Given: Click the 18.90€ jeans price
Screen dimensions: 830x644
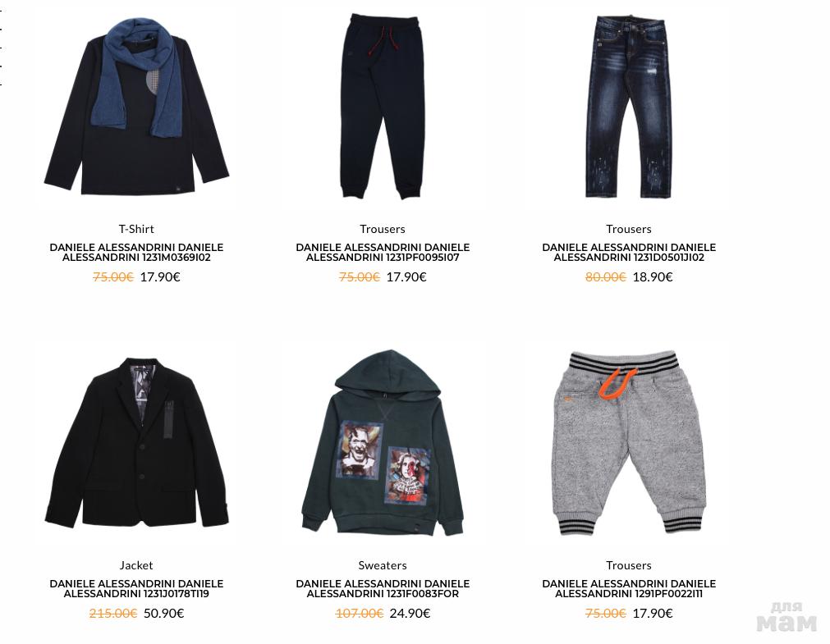Looking at the screenshot, I should [x=653, y=276].
